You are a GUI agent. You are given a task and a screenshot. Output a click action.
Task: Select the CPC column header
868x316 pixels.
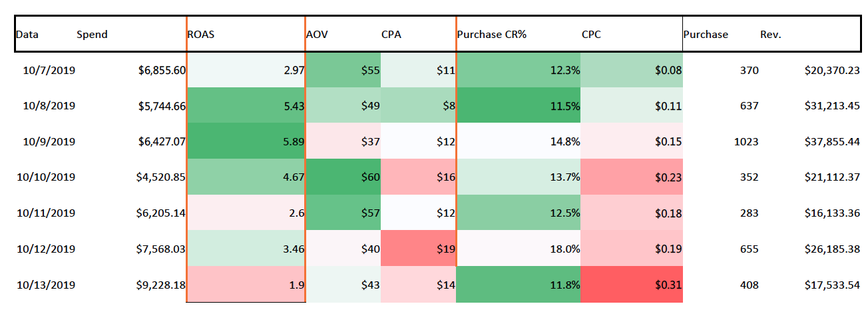point(591,35)
